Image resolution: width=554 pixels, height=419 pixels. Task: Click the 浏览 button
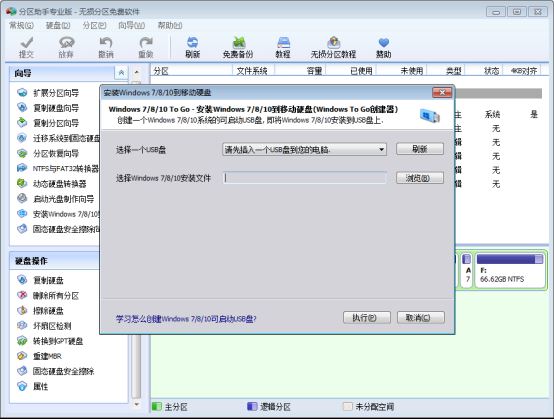click(x=420, y=178)
